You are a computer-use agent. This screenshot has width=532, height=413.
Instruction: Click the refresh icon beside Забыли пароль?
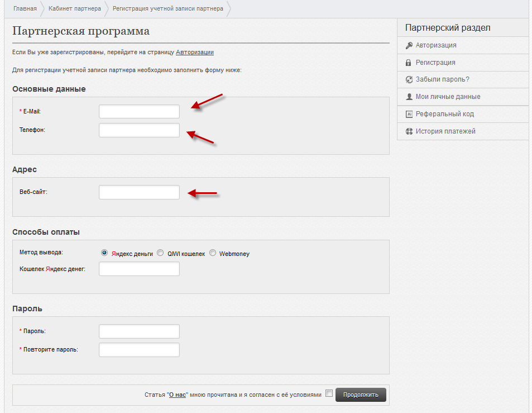coord(409,79)
